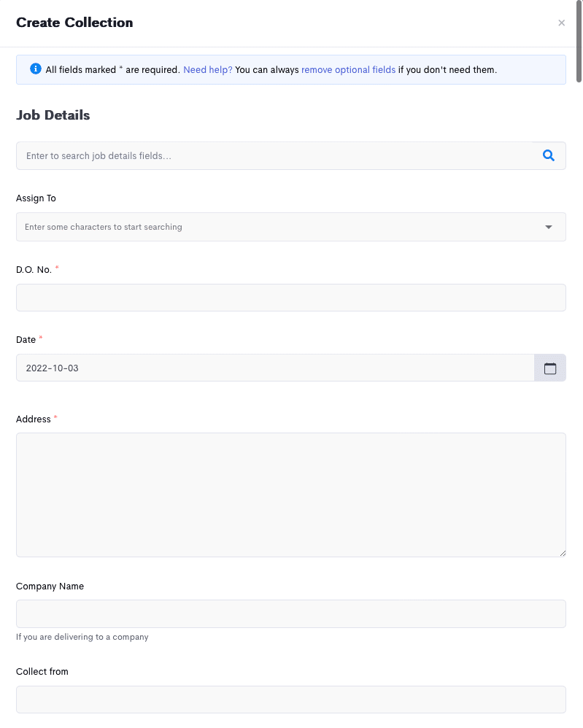Click the Collect from input field
The width and height of the screenshot is (583, 728).
point(291,700)
